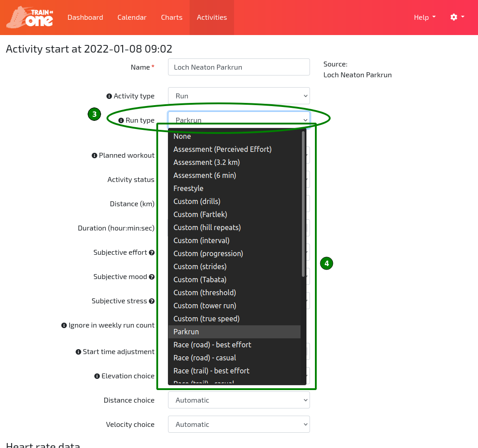Click the Subjective mood question mark icon

tap(153, 276)
